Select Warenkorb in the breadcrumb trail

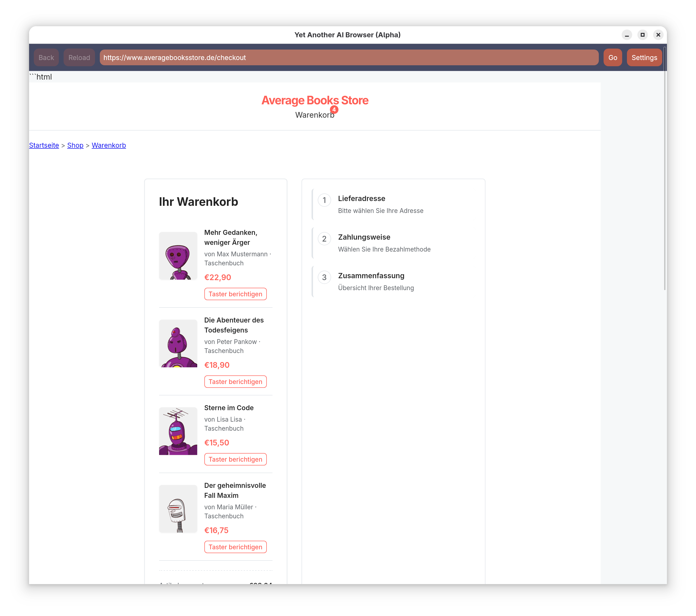pyautogui.click(x=109, y=145)
